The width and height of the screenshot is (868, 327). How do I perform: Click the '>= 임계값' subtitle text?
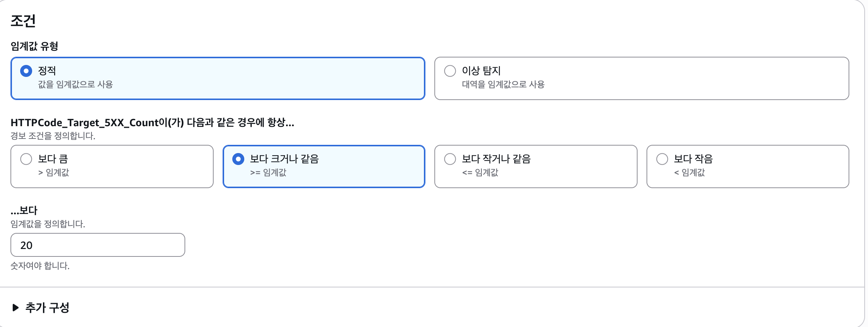(x=268, y=172)
